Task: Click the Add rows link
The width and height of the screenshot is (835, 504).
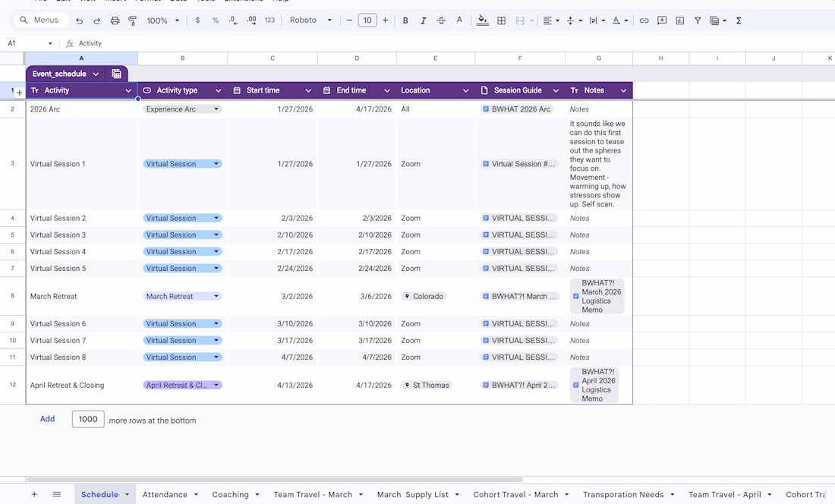Action: pyautogui.click(x=47, y=419)
